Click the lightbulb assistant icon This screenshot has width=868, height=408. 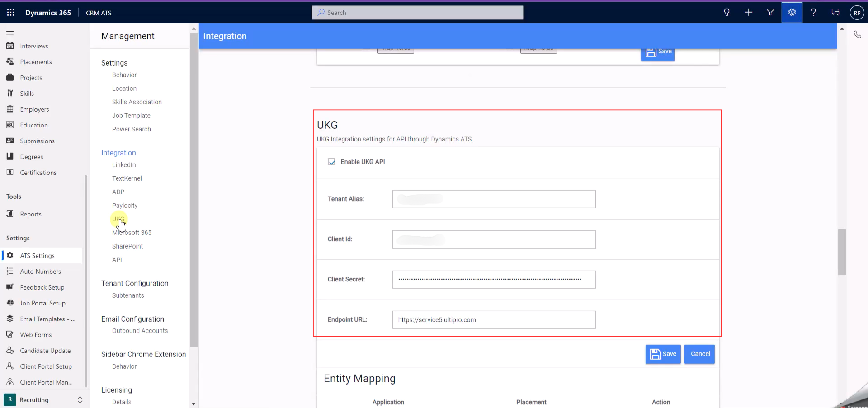(x=726, y=13)
